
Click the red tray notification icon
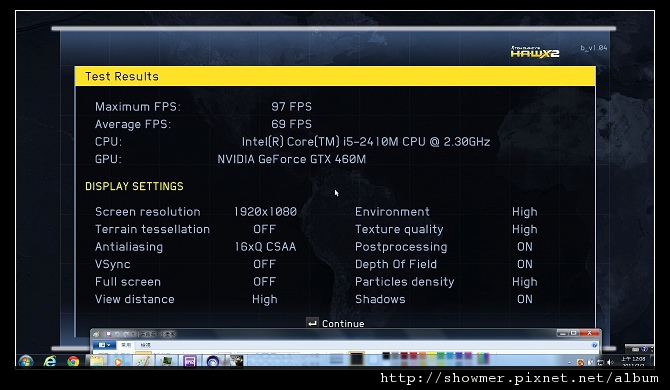(x=580, y=362)
